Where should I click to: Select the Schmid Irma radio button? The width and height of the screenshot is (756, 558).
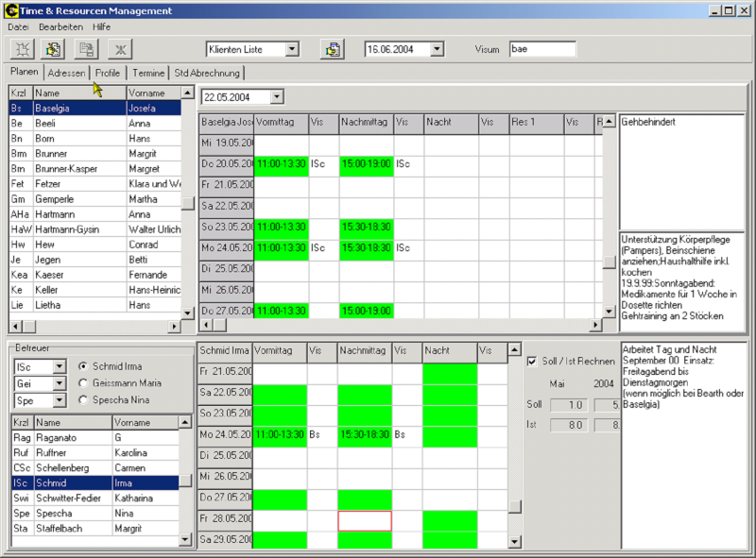(x=83, y=366)
